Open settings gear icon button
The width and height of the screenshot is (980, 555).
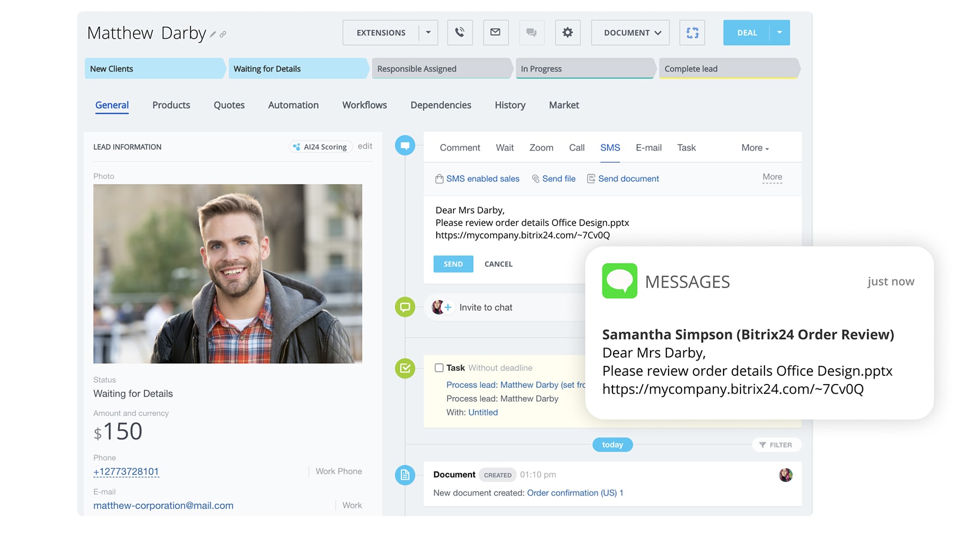[567, 33]
